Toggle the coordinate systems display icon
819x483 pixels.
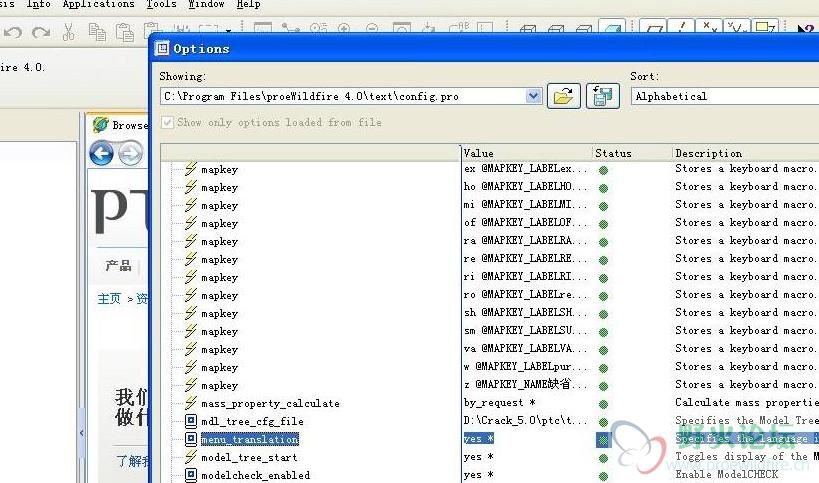point(737,27)
